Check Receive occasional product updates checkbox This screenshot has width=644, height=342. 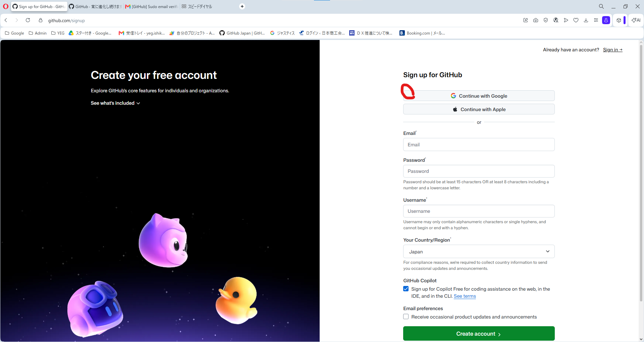point(406,316)
